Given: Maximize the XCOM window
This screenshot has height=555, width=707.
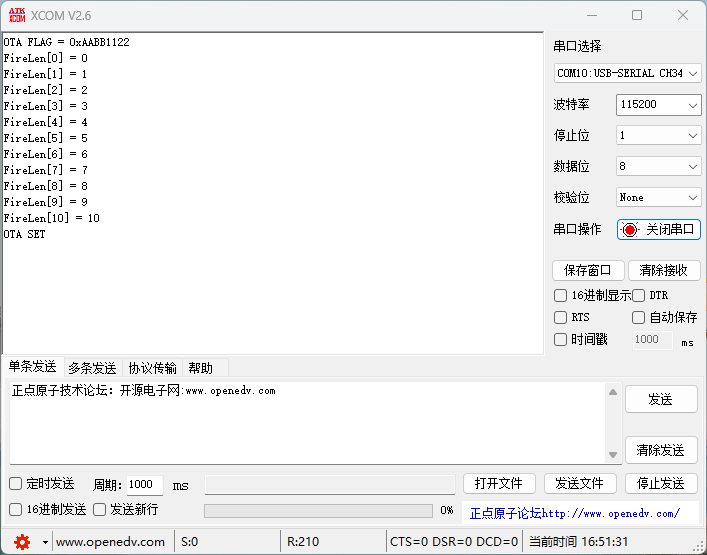Looking at the screenshot, I should [x=637, y=15].
